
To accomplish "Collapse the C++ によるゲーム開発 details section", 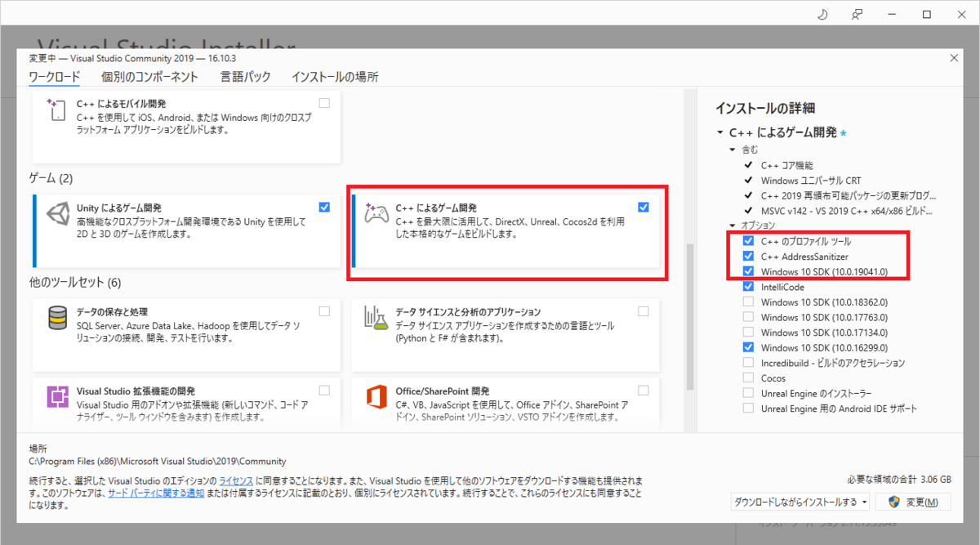I will pyautogui.click(x=719, y=132).
